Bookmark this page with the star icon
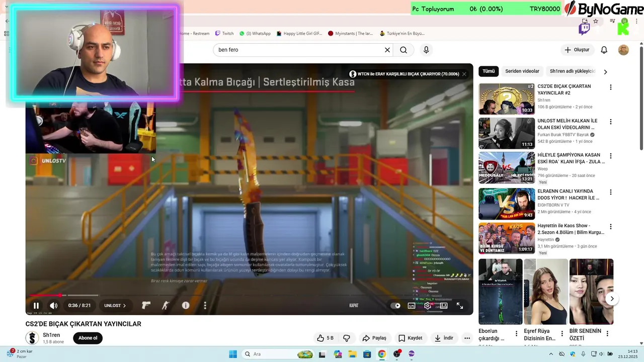This screenshot has height=362, width=644. (x=596, y=21)
